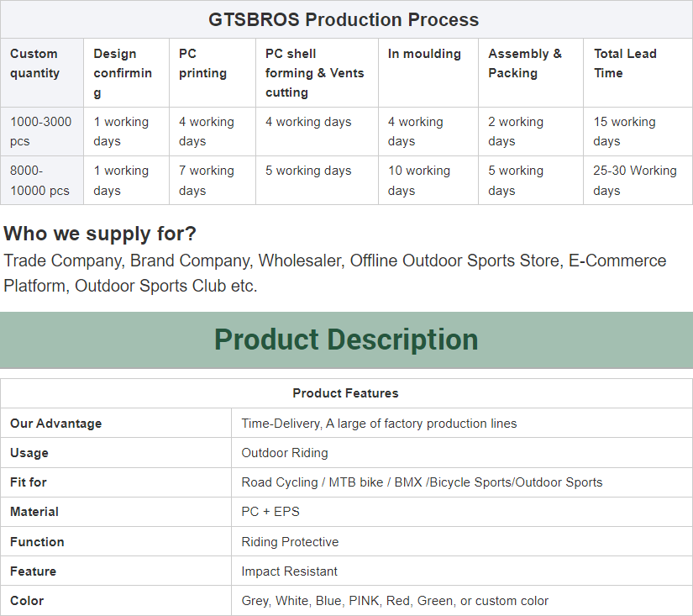This screenshot has width=693, height=616.
Task: Select the Product Features table header
Action: pyautogui.click(x=345, y=393)
